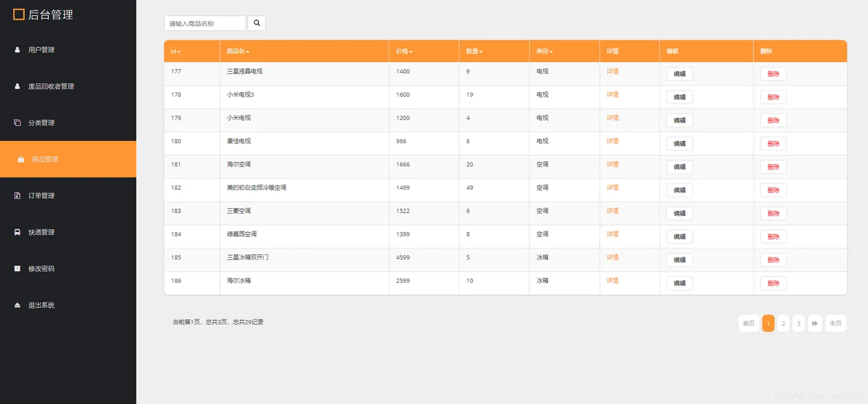Delete the 美的初白变频冷暖空调 row
The height and width of the screenshot is (404, 868).
point(774,190)
